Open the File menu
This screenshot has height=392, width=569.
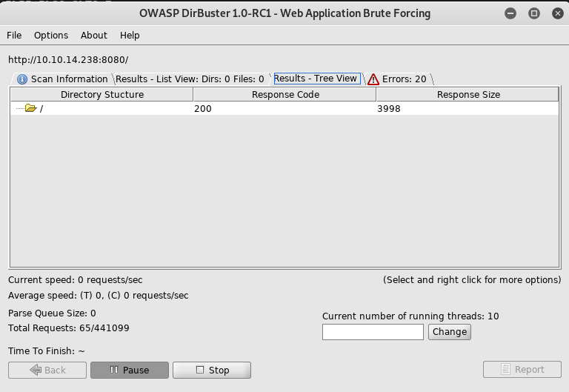tap(14, 35)
